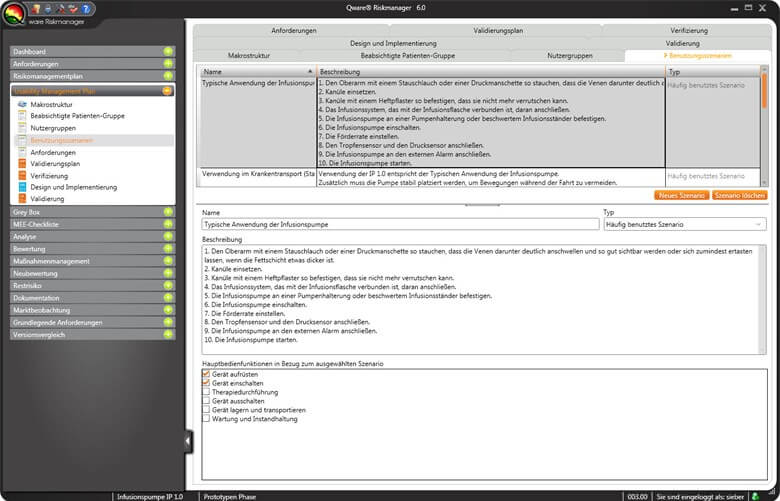Click the sidebar icon next to Nutzergruppen
The height and width of the screenshot is (501, 780).
(x=22, y=128)
